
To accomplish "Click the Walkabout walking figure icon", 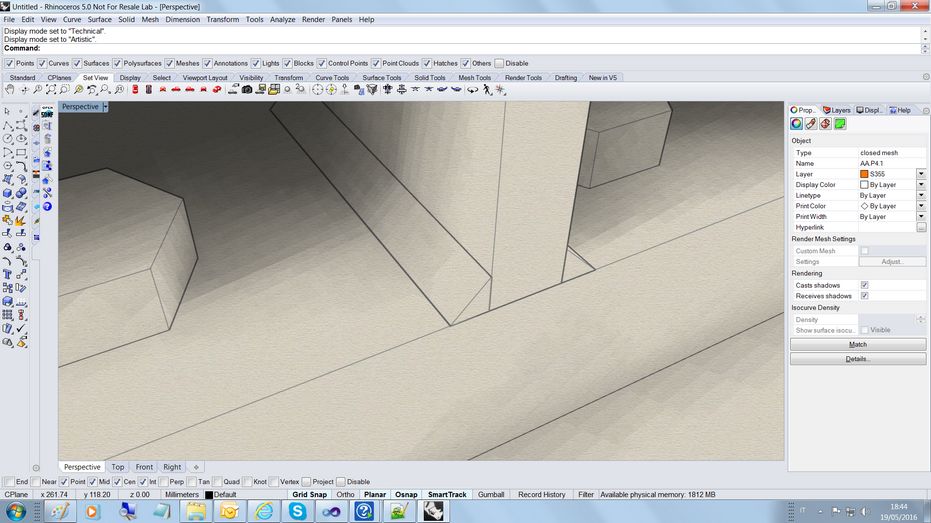I will (487, 90).
